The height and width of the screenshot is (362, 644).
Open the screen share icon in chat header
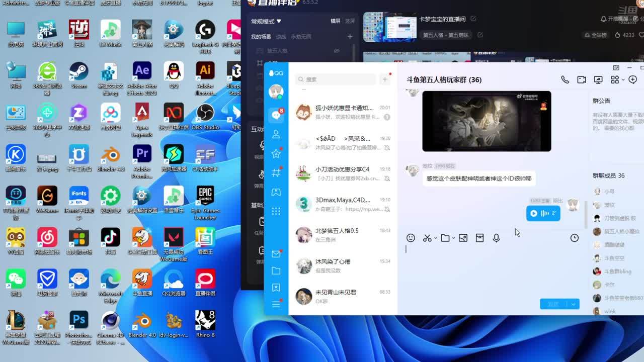coord(598,79)
